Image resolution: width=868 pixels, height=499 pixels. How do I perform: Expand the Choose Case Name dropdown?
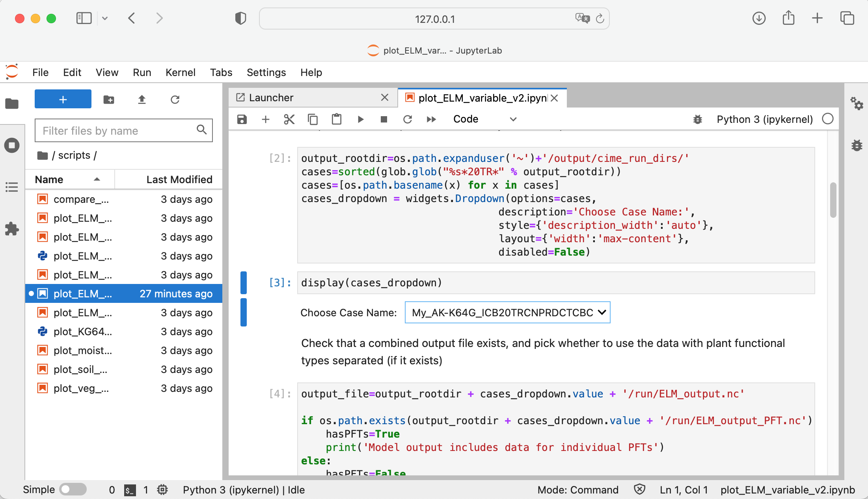tap(507, 312)
